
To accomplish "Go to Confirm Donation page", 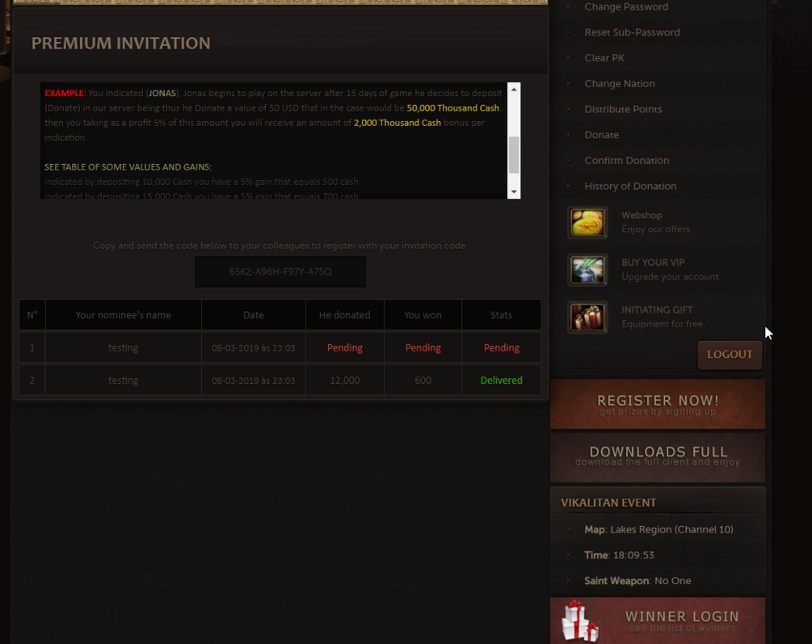I will (627, 161).
